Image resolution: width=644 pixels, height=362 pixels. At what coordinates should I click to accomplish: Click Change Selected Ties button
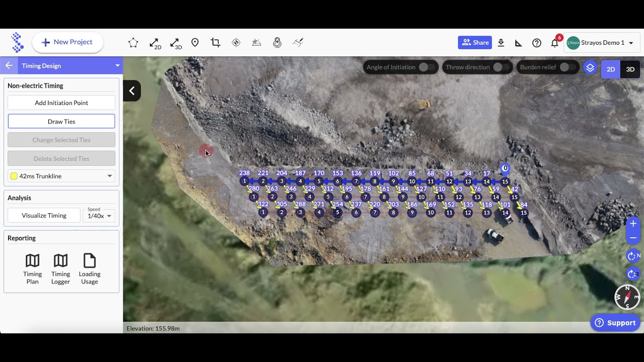point(61,140)
